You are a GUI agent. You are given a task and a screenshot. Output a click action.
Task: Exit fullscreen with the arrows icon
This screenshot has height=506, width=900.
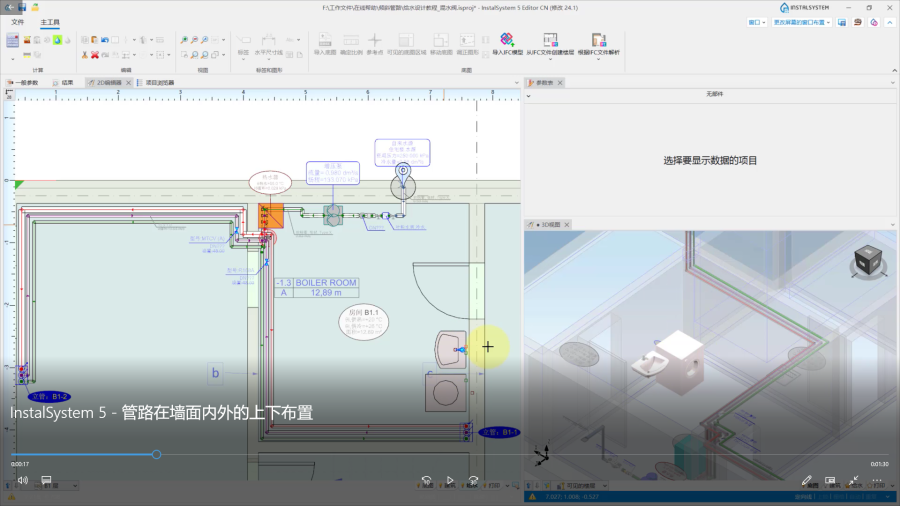pyautogui.click(x=854, y=480)
